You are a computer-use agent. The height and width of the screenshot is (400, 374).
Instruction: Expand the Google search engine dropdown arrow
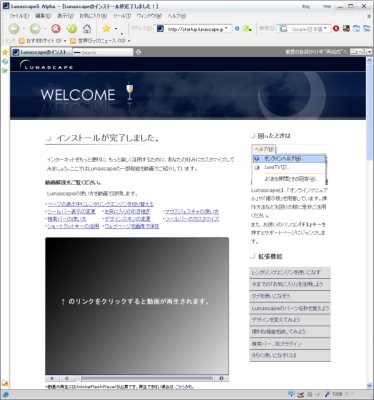click(x=325, y=29)
